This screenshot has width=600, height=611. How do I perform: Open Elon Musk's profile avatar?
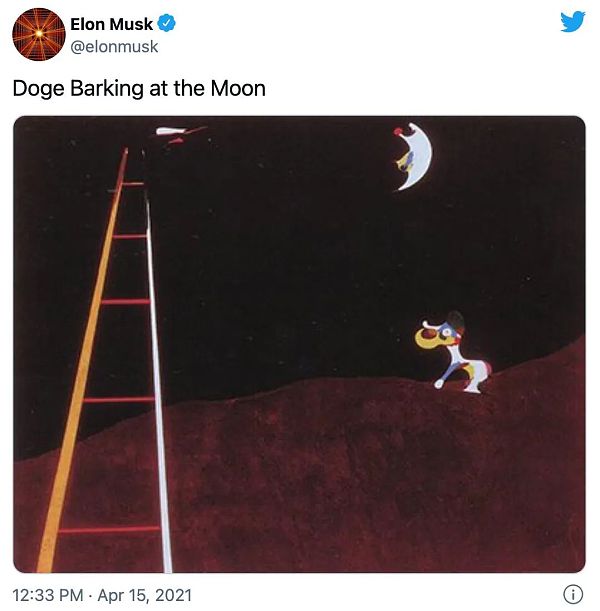pos(38,34)
